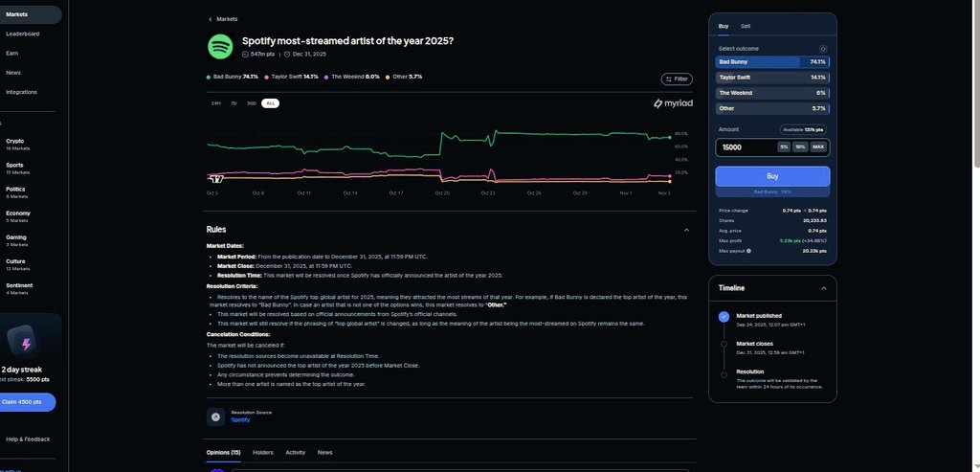Click the back chevron beside Markets
980x472 pixels.
(x=210, y=19)
